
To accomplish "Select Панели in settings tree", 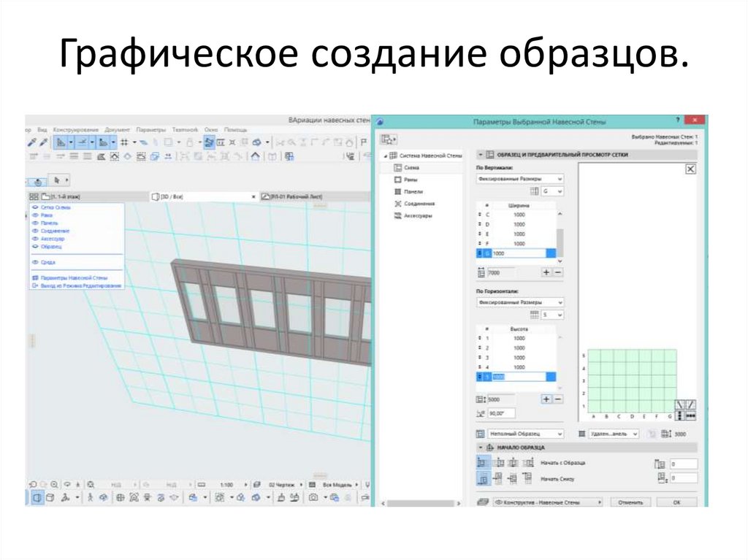I will point(413,192).
